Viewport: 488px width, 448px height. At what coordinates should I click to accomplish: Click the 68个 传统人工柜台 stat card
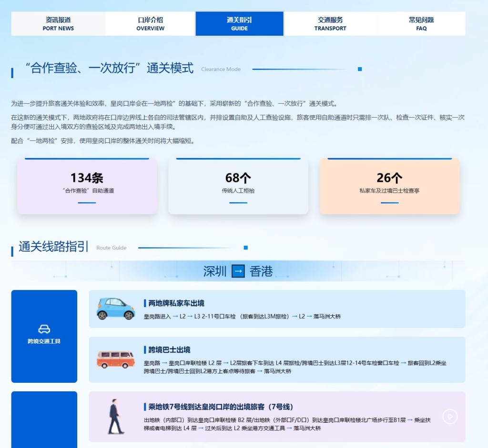[x=238, y=186]
